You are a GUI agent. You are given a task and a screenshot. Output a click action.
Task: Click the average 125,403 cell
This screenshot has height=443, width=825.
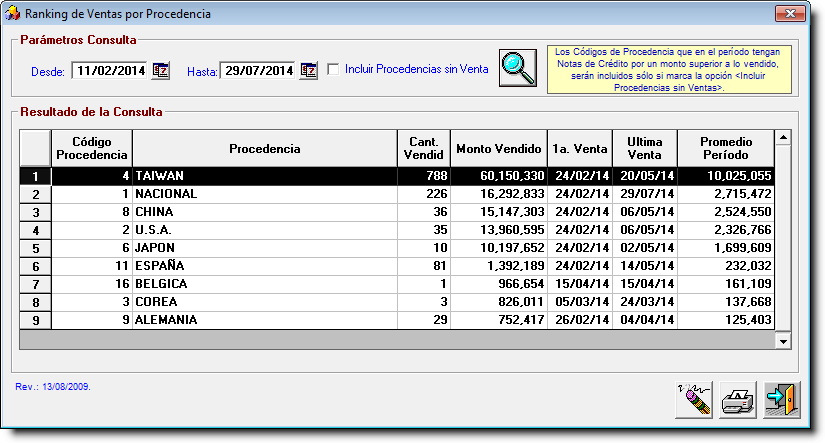[726, 320]
